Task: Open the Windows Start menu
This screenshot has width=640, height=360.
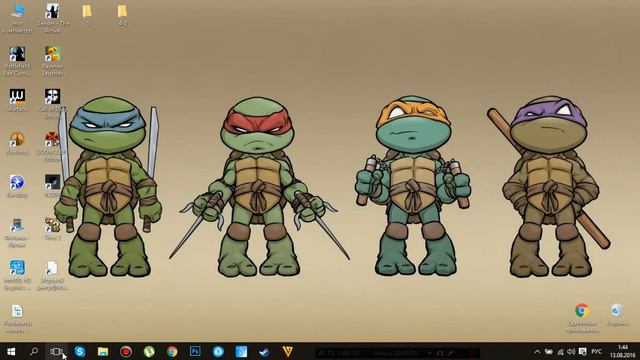Action: tap(11, 351)
